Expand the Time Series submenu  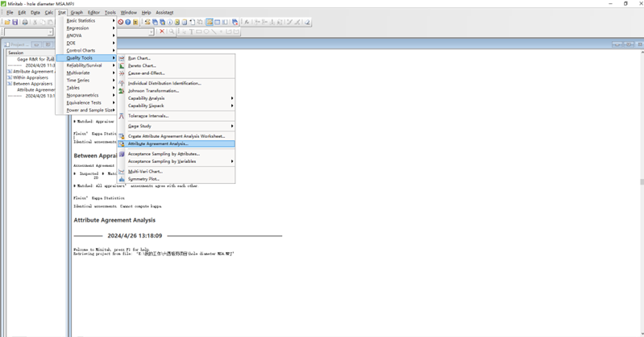tap(86, 80)
